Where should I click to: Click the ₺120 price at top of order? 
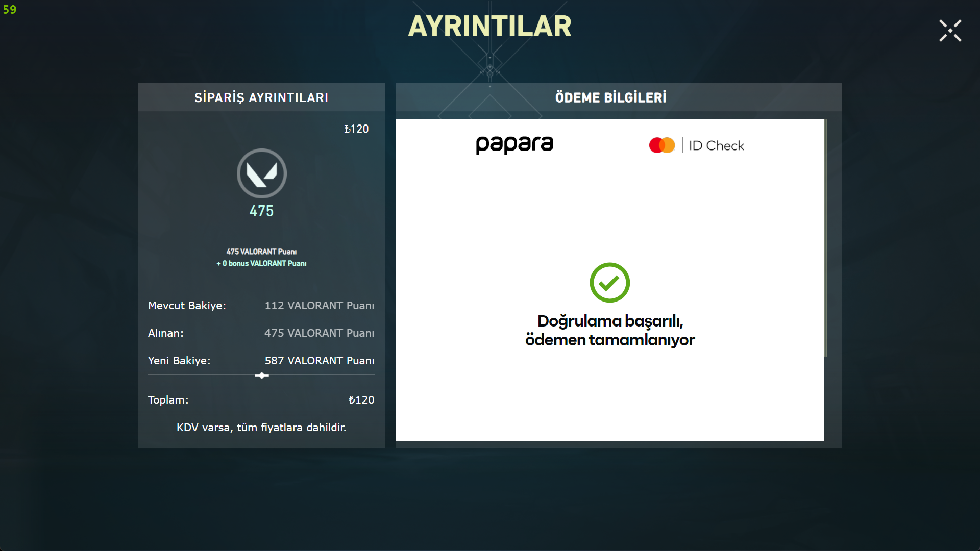tap(356, 129)
